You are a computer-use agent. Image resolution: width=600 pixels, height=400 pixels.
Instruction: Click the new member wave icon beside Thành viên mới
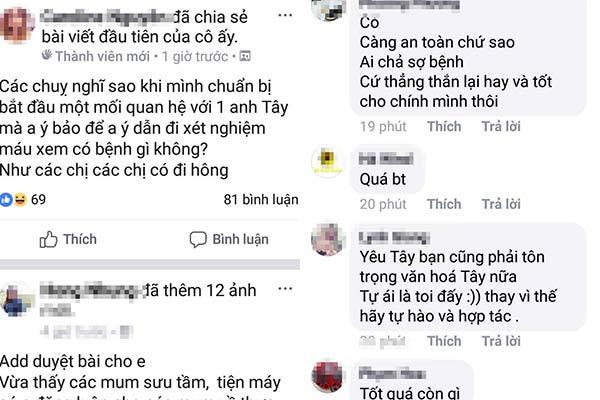click(x=47, y=56)
